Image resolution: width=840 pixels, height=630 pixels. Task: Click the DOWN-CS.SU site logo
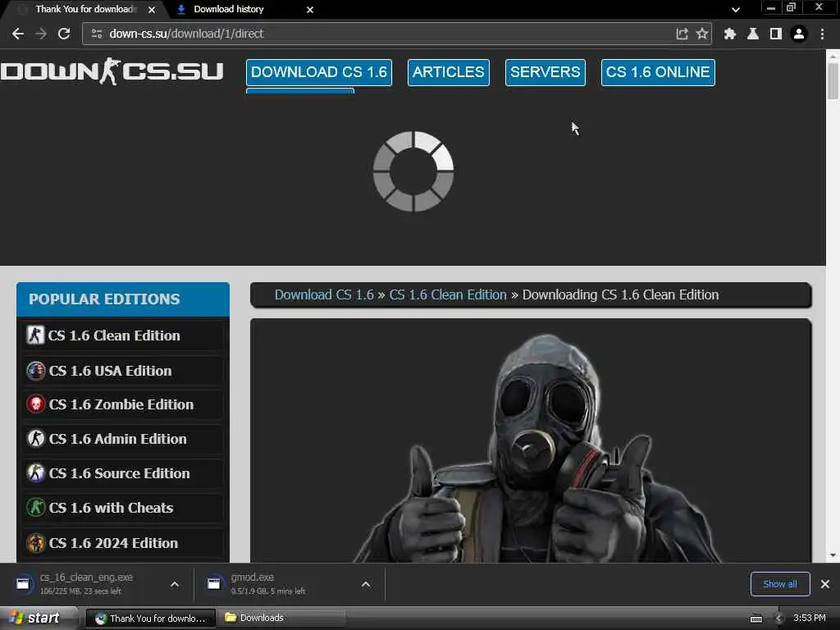(112, 71)
